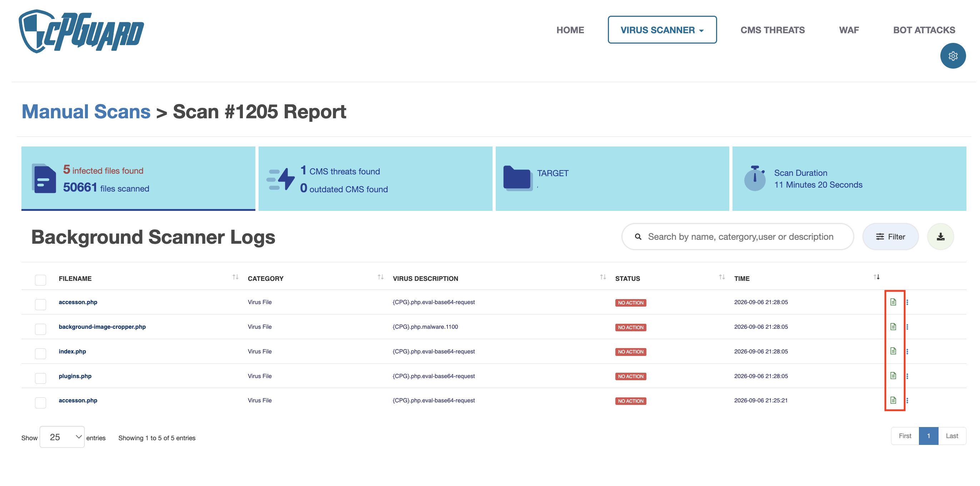
Task: Toggle the select-all checkbox in table header
Action: [40, 280]
